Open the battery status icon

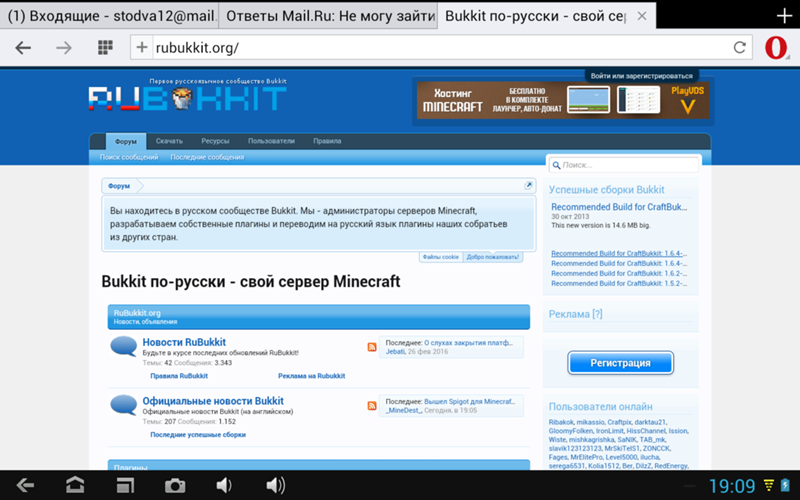click(x=785, y=485)
